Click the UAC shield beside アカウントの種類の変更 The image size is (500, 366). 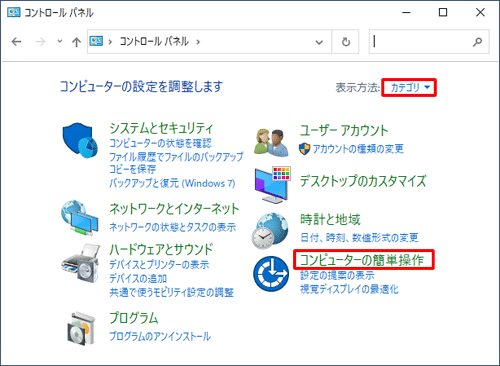click(304, 149)
